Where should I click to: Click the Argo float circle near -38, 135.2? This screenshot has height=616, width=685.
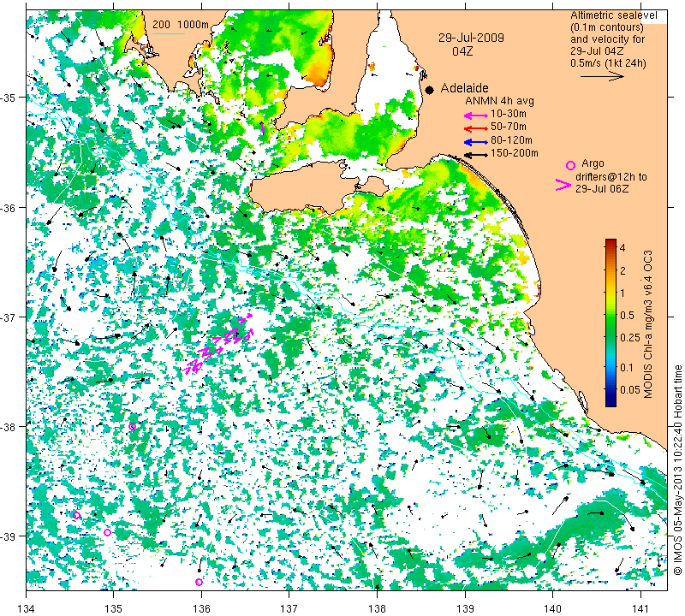point(133,427)
